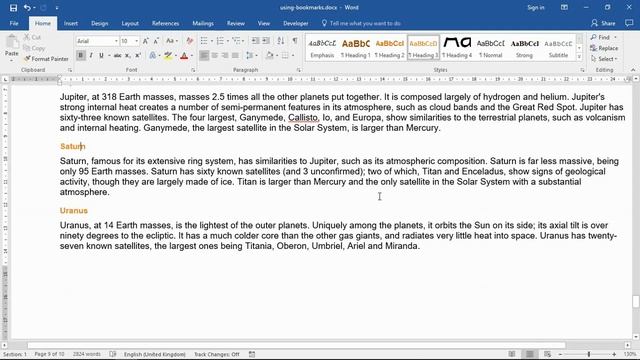Click spelling proofing status icon
Viewport: 640px width, 360px height.
tap(113, 354)
